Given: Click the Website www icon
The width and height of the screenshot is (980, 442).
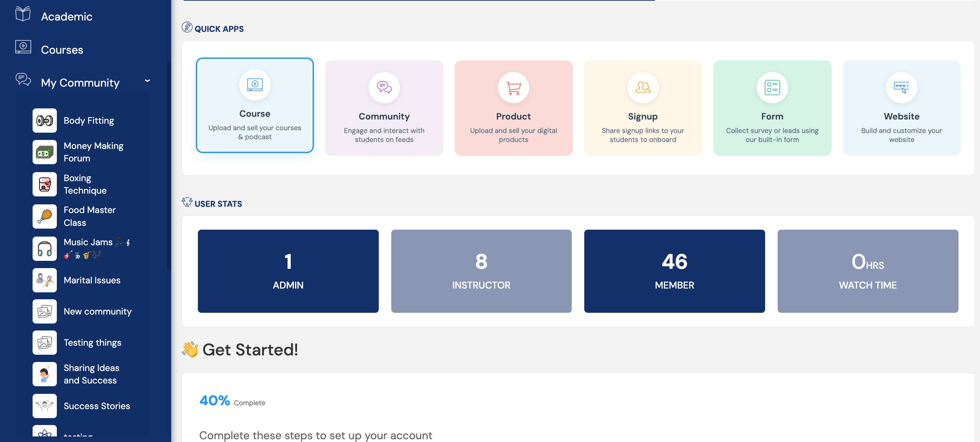Looking at the screenshot, I should pos(901,88).
